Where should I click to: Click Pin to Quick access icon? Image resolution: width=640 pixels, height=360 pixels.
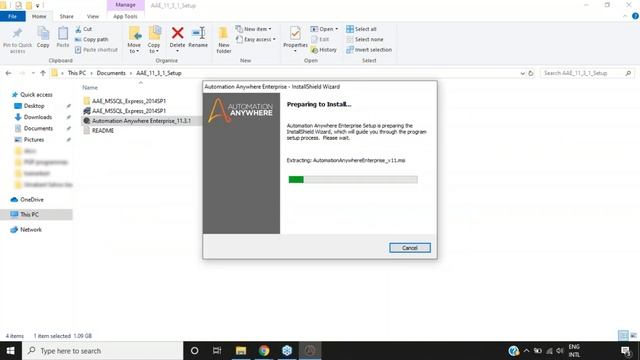(17, 33)
